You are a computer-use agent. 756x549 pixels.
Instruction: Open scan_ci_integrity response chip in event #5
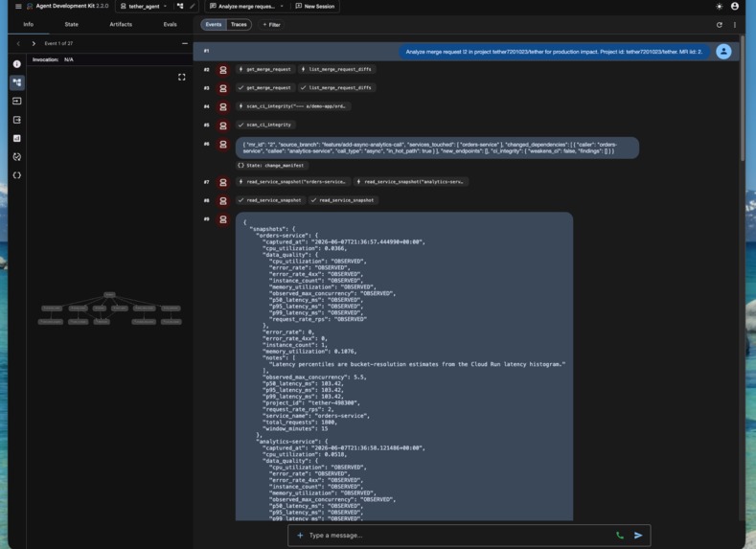(265, 125)
